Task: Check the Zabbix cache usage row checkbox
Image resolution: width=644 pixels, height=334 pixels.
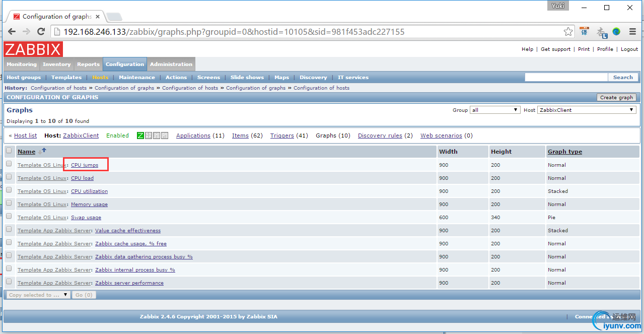Action: coord(9,242)
